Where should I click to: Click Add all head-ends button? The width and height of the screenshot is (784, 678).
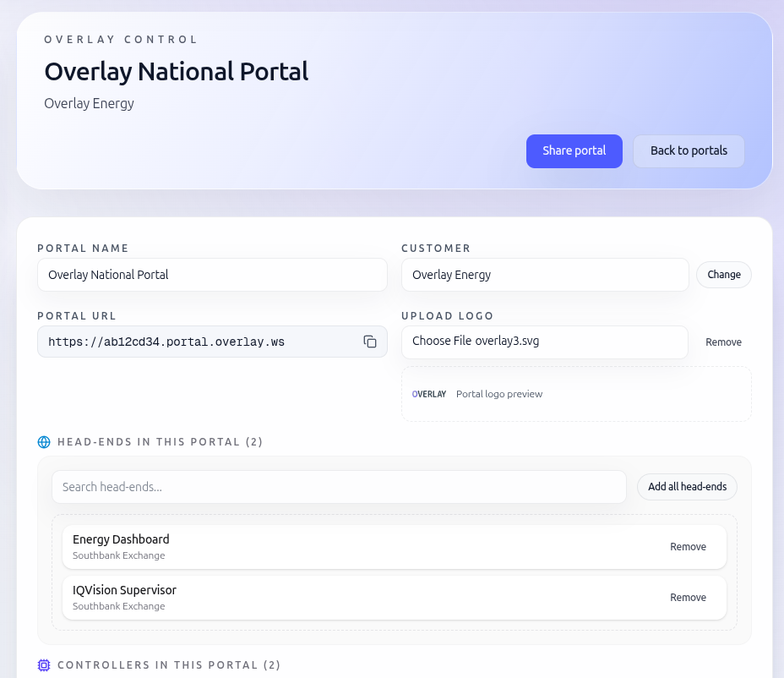(687, 487)
